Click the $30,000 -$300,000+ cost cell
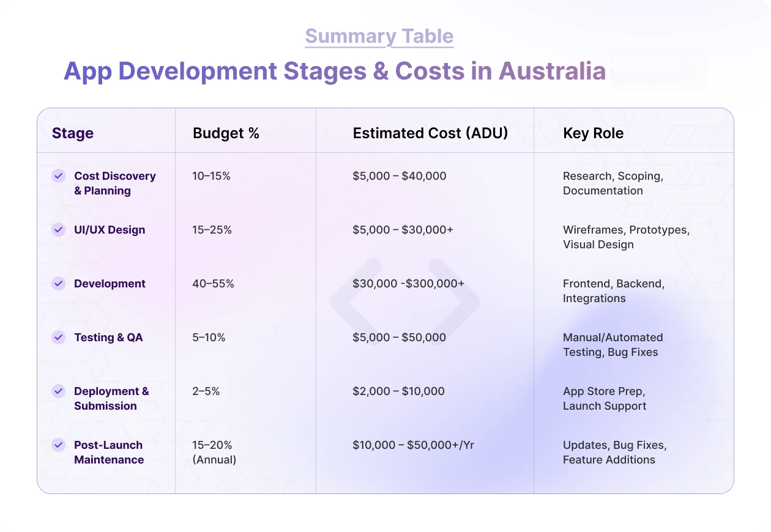This screenshot has width=771, height=532. click(409, 284)
